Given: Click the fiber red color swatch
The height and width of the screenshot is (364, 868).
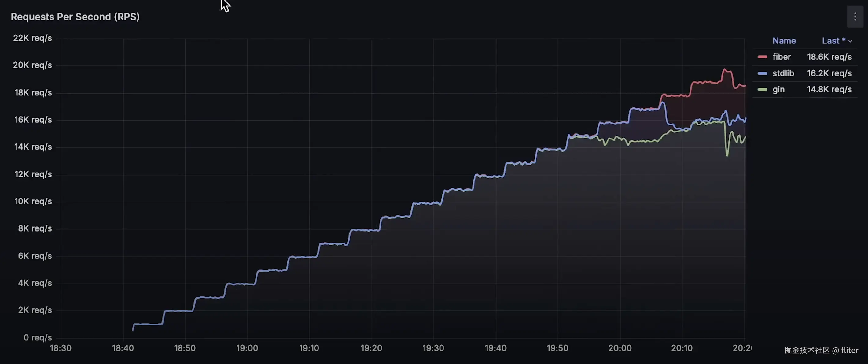Looking at the screenshot, I should 762,57.
